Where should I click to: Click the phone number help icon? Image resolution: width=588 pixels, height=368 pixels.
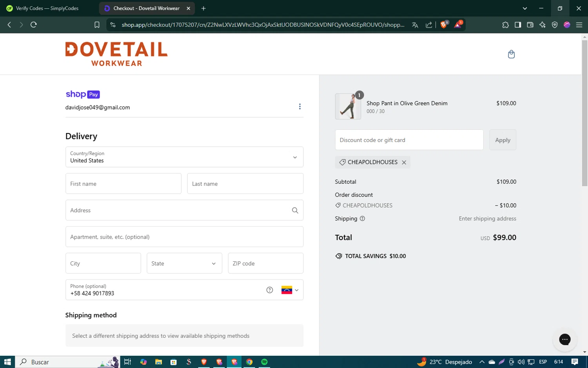270,290
